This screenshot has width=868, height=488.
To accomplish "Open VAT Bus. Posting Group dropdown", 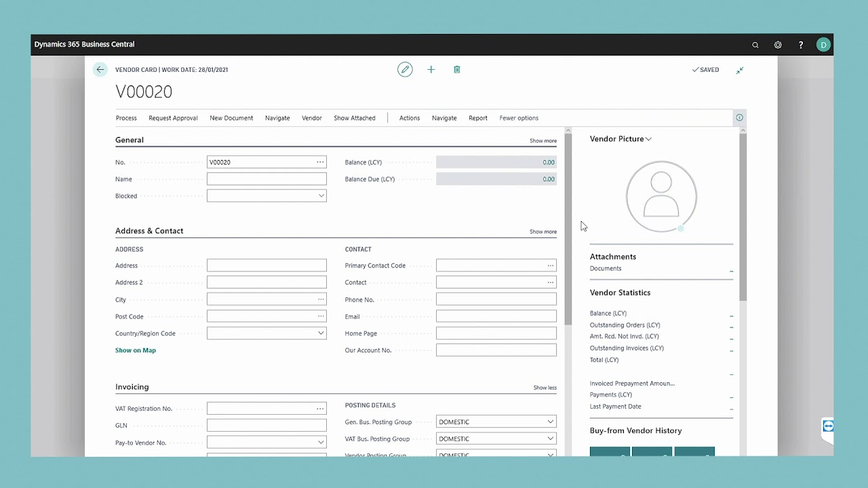I will tap(551, 439).
